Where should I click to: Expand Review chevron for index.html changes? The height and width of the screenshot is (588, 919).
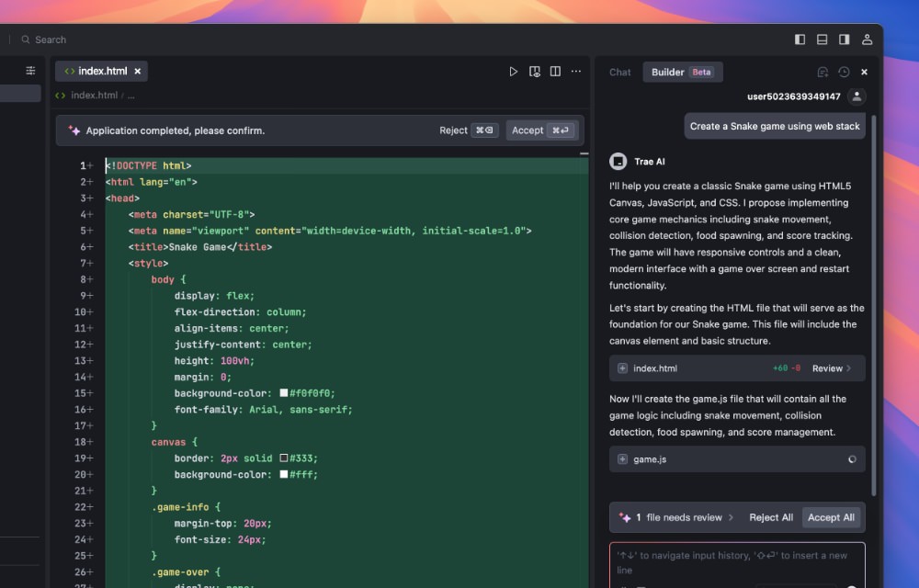pyautogui.click(x=832, y=368)
